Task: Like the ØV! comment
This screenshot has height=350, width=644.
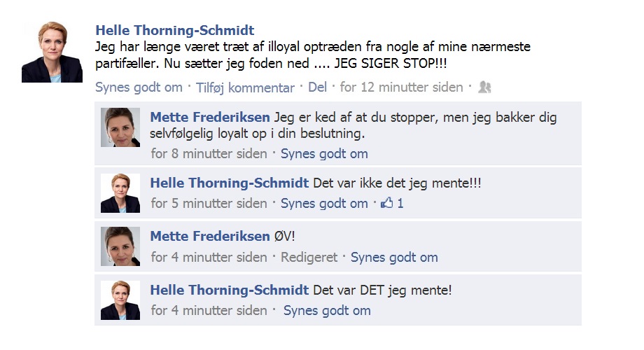Action: [x=394, y=257]
